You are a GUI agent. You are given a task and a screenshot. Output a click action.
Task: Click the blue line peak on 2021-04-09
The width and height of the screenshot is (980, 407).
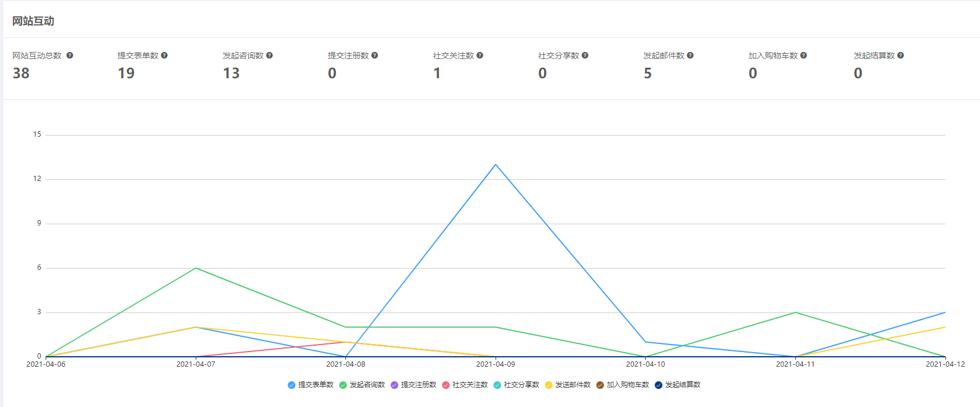point(496,165)
